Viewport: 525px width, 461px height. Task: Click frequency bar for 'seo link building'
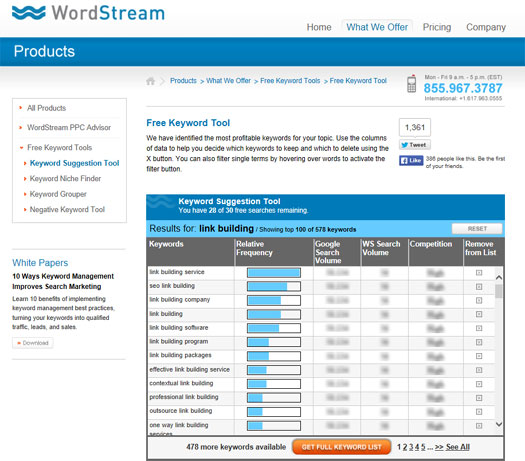coord(274,287)
